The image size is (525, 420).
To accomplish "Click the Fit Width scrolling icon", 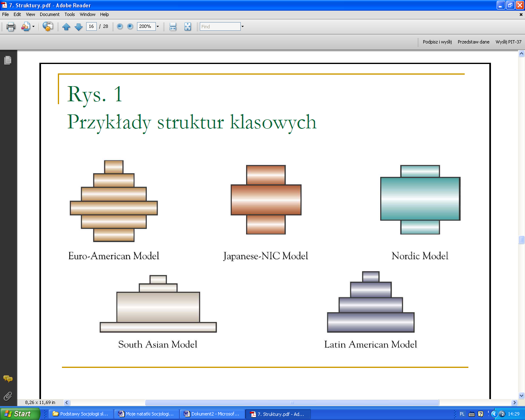I will point(173,27).
